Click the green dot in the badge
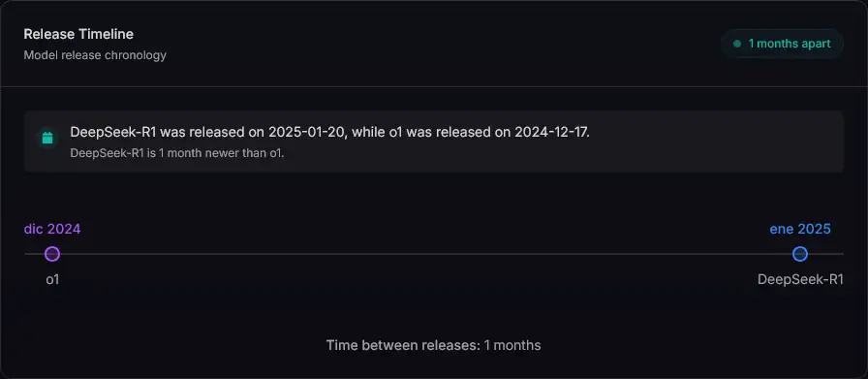The image size is (868, 379). [x=737, y=44]
